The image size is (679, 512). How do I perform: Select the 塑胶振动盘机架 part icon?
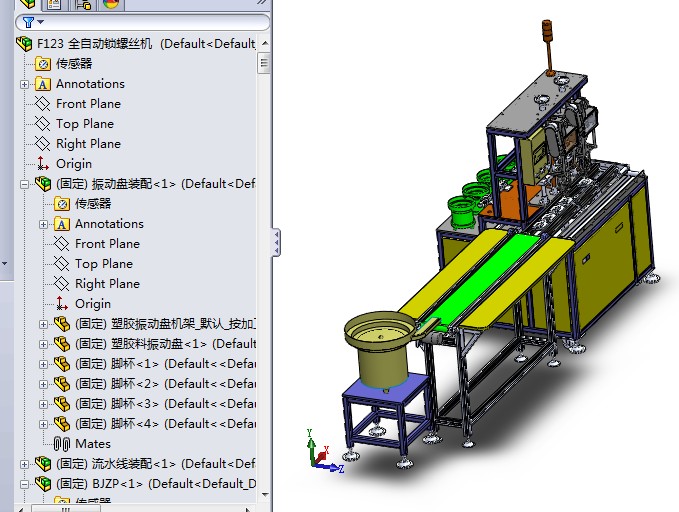[62, 324]
